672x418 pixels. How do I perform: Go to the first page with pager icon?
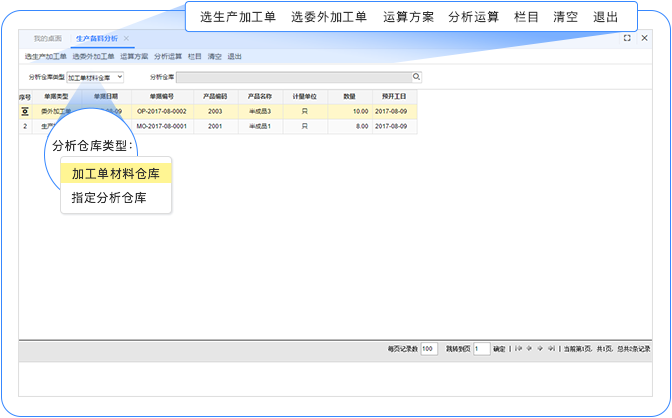pos(519,349)
